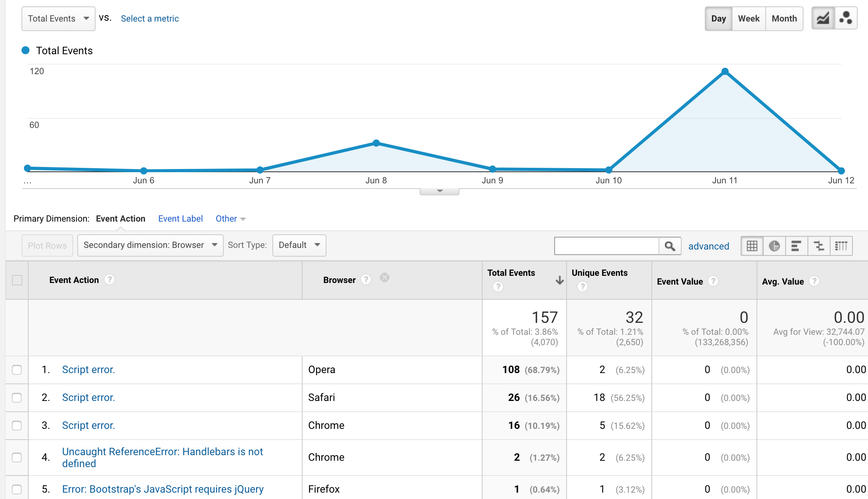The image size is (868, 499).
Task: Toggle the select-all rows checkbox
Action: (17, 280)
